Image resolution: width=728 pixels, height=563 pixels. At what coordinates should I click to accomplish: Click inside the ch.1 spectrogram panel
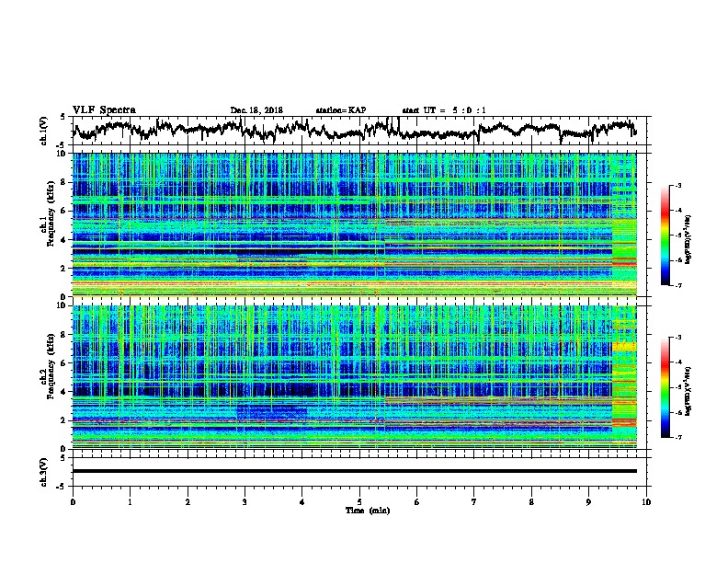354,224
